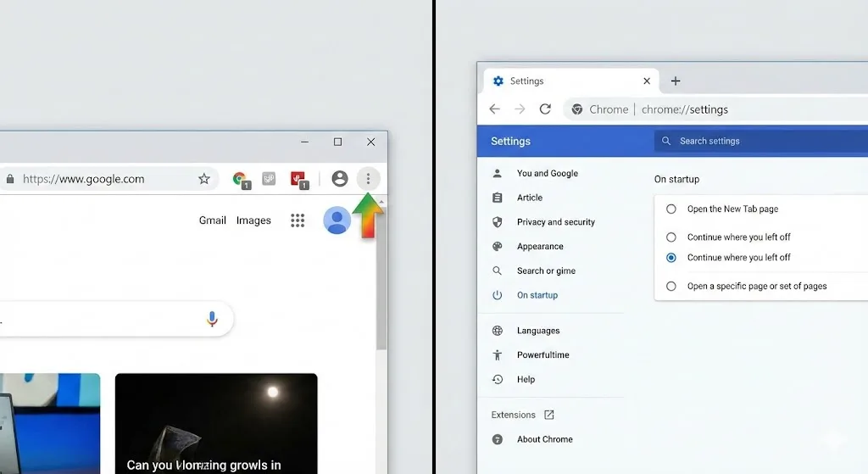Go back in the Settings window
The height and width of the screenshot is (474, 868).
point(494,109)
